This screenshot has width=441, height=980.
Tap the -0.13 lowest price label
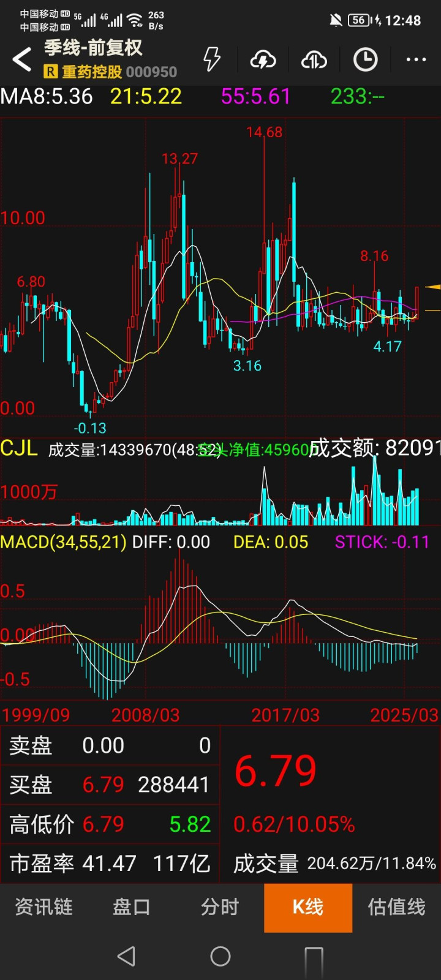pos(90,428)
